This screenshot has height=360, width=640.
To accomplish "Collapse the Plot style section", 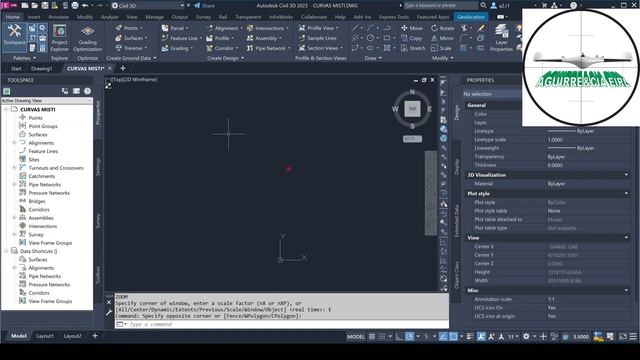I will tap(626, 193).
